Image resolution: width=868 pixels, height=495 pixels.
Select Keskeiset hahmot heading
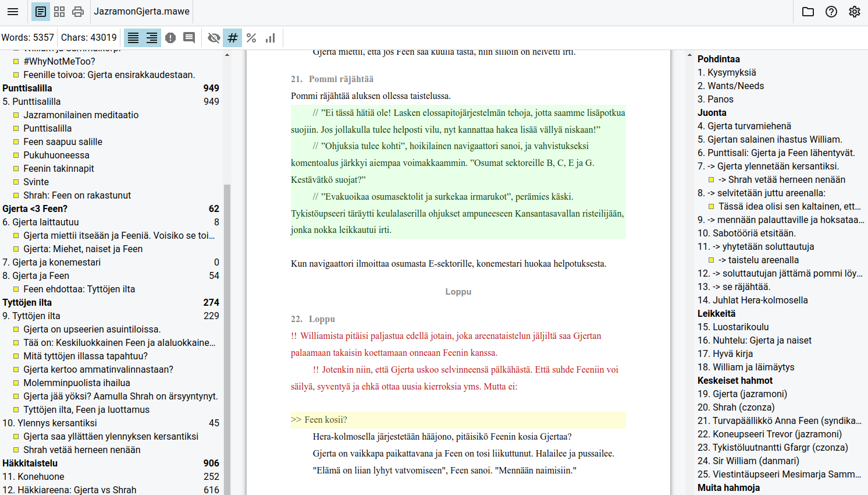coord(735,380)
